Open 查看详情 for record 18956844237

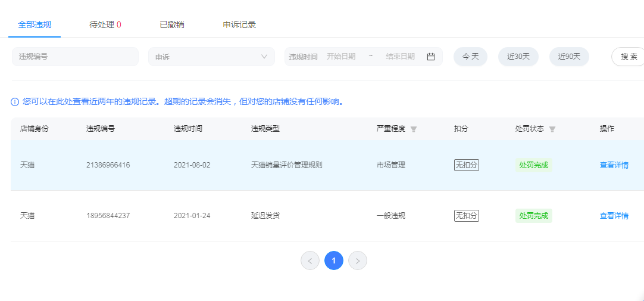click(614, 216)
